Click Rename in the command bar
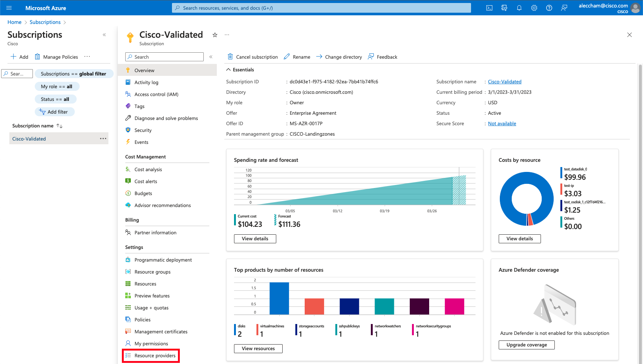Screen dimensions: 643x364 pos(297,57)
